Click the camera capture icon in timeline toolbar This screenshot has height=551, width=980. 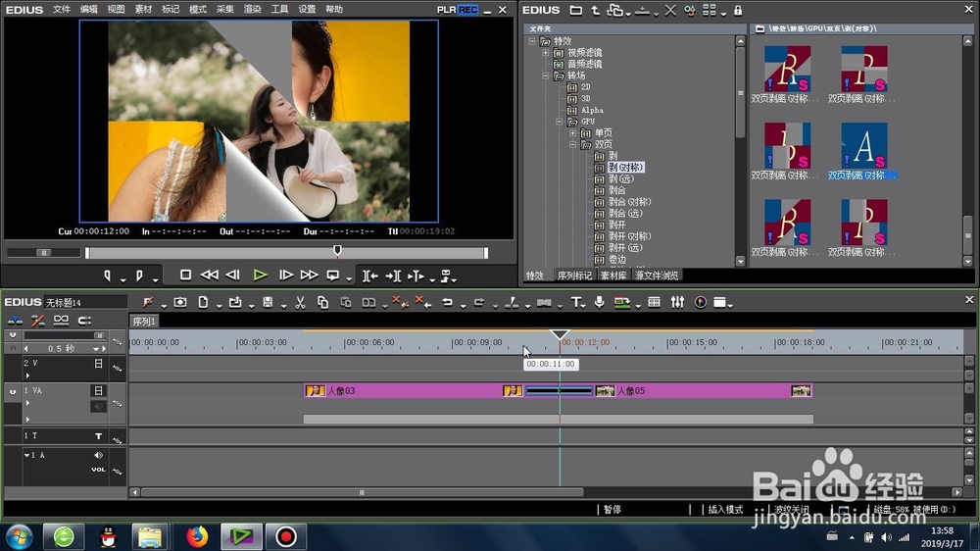[180, 303]
